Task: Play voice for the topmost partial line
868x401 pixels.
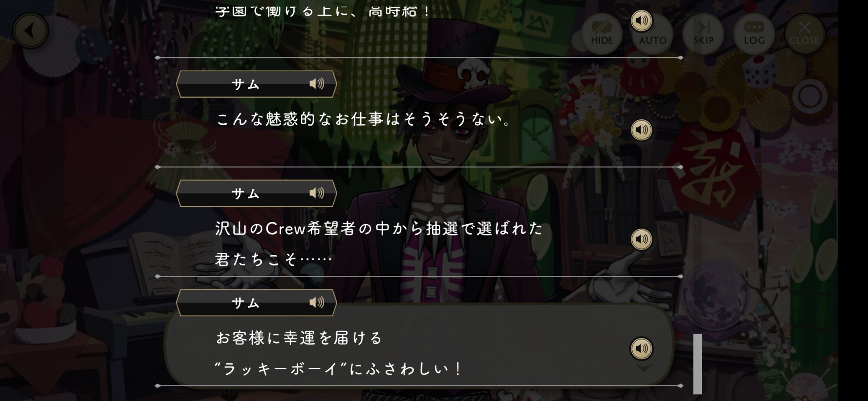Action: [641, 20]
